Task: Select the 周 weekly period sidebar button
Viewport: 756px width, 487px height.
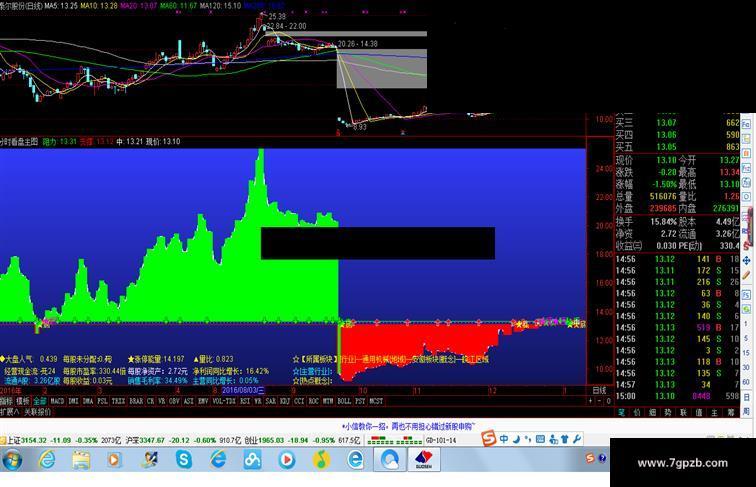Action: point(746,411)
